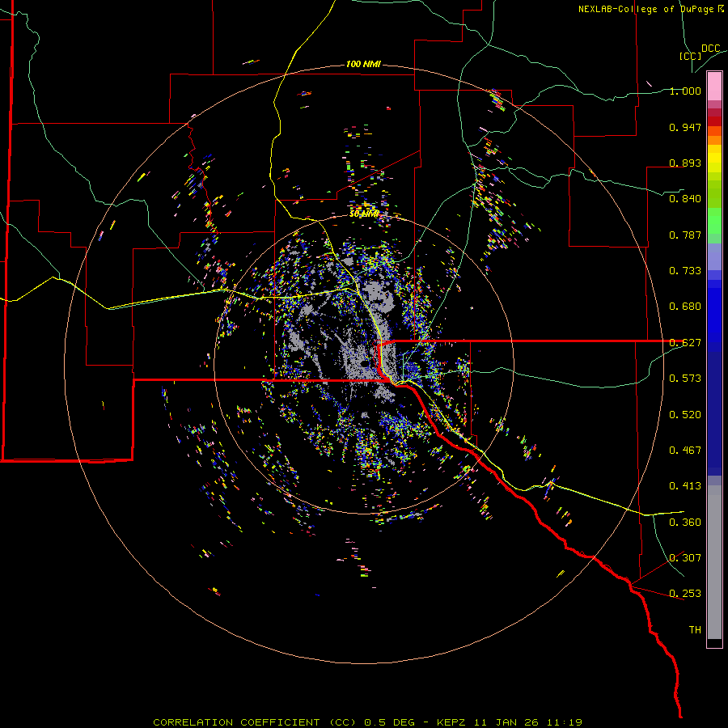728x728 pixels.
Task: Click the 1.000 value on the color scale
Action: click(x=685, y=91)
